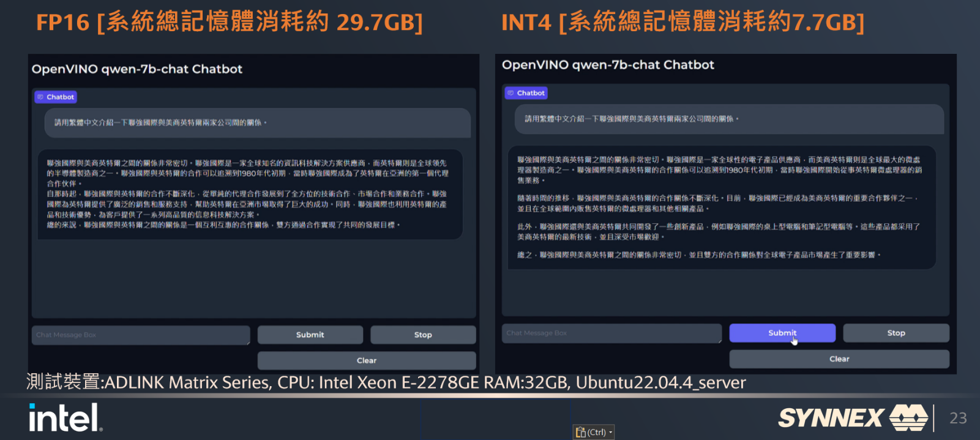Viewport: 980px width, 440px height.
Task: Click the INT4 response closing line starting '總之'
Action: click(699, 255)
